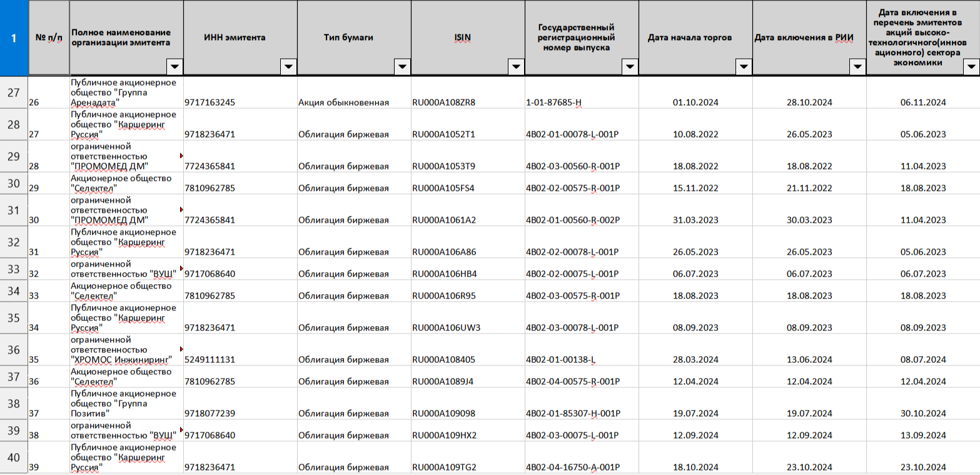Open filter dropdown for ИНН эмитента column
Image resolution: width=980 pixels, height=475 pixels.
click(x=288, y=66)
